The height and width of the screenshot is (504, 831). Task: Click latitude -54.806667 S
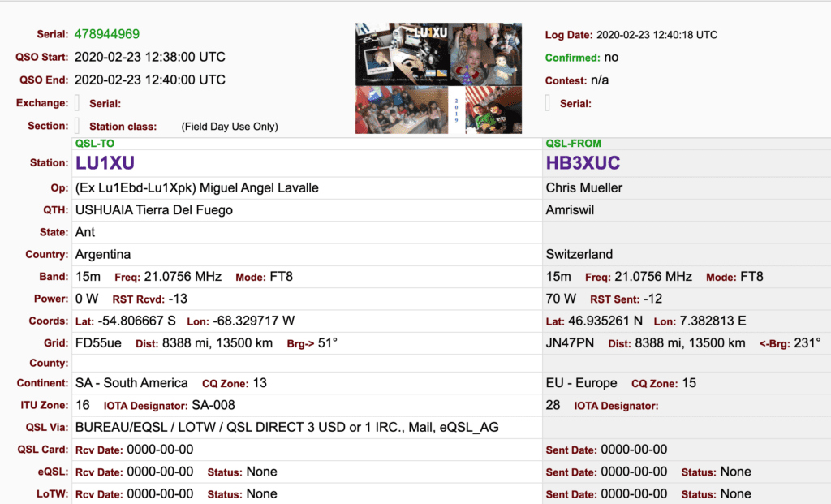point(136,321)
